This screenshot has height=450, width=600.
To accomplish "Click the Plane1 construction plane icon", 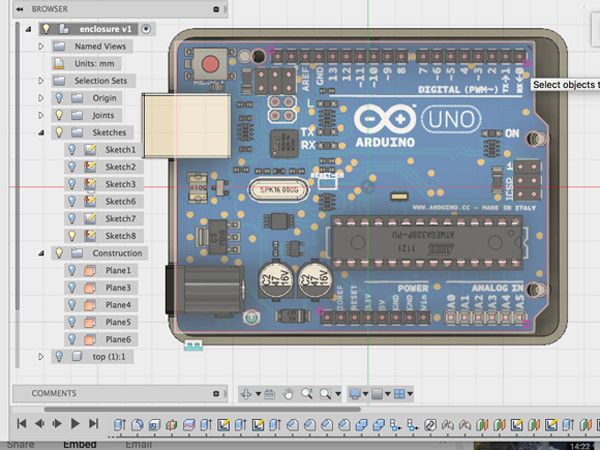I will coord(90,271).
